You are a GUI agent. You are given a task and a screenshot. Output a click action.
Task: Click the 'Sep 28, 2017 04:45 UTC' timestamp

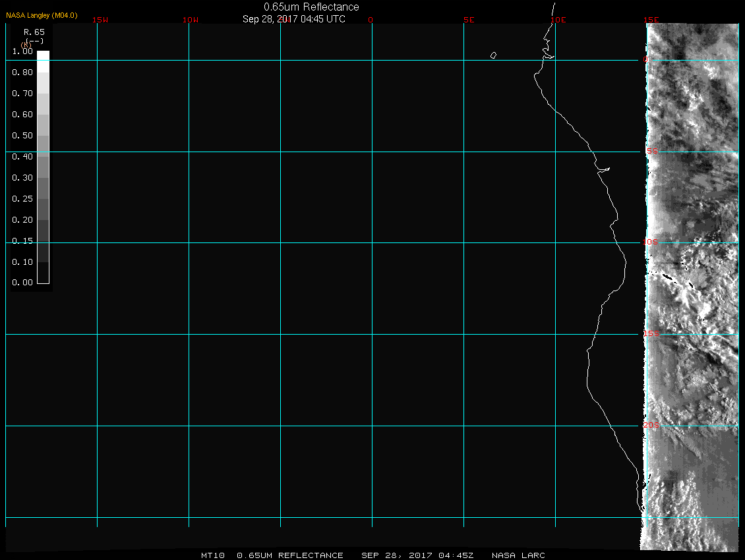[293, 19]
